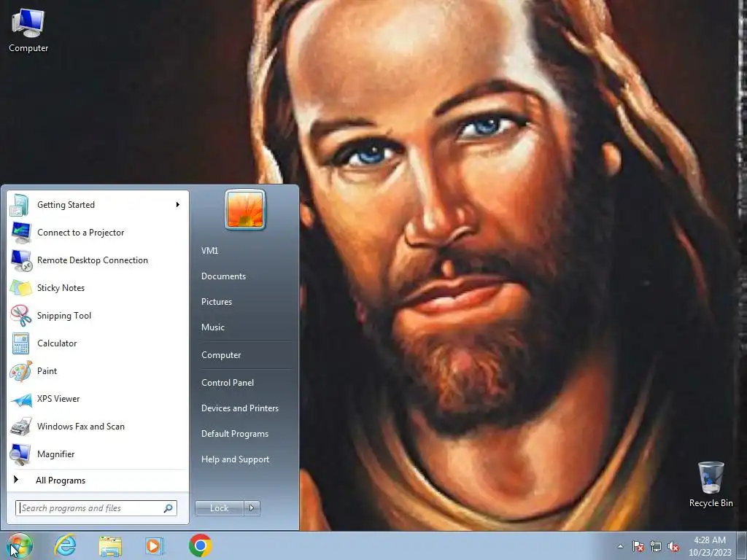This screenshot has width=747, height=560.
Task: Click the network tray icon
Action: pos(656,547)
